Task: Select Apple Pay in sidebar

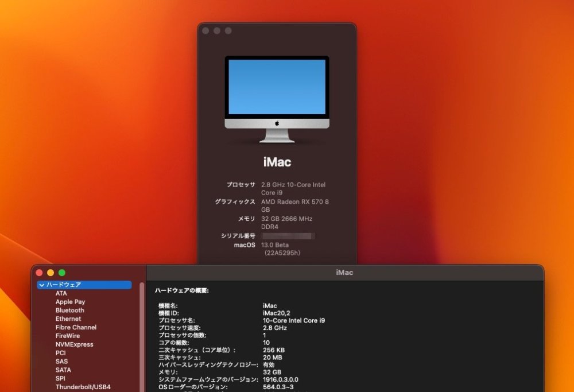Action: coord(70,301)
